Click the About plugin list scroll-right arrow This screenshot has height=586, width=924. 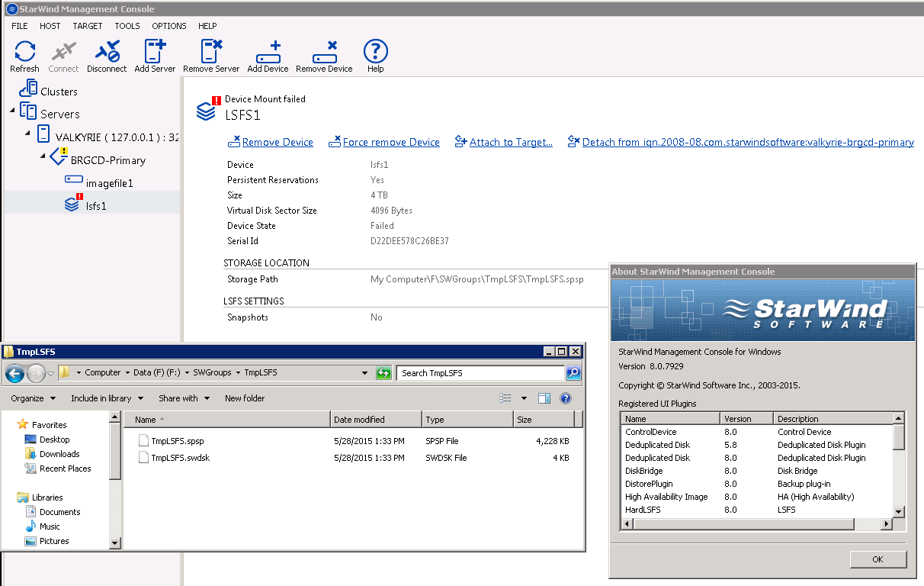pyautogui.click(x=887, y=524)
